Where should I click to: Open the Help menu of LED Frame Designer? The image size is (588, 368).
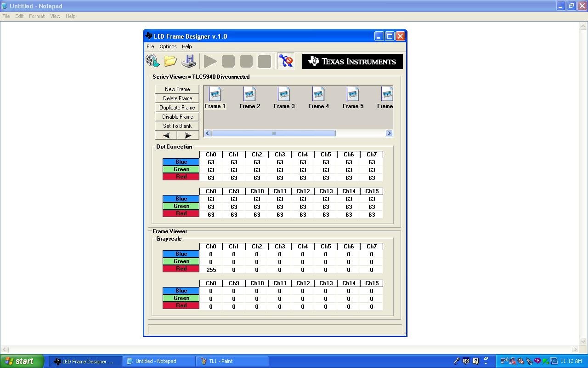point(187,46)
